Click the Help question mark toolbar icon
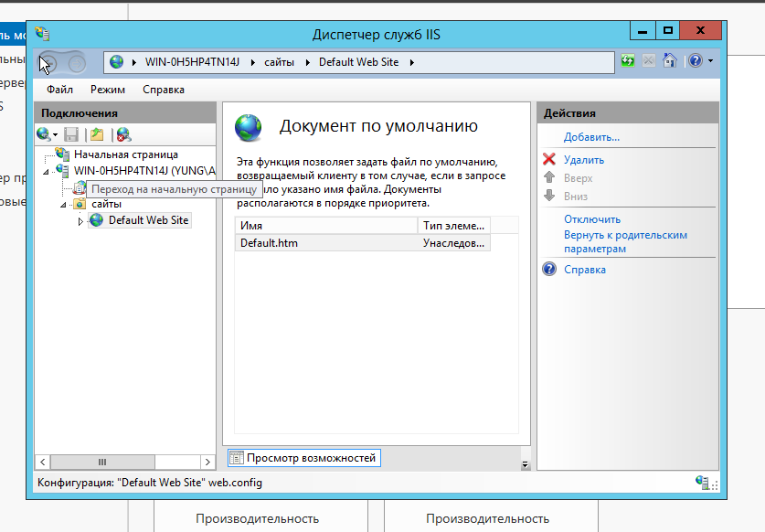The image size is (765, 532). (696, 61)
